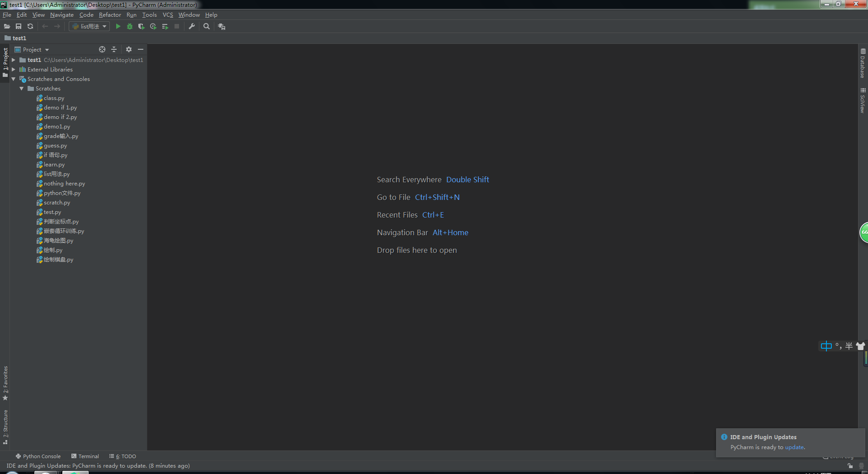Run the program with green play button
Screen dimensions: 868x474
[118, 27]
